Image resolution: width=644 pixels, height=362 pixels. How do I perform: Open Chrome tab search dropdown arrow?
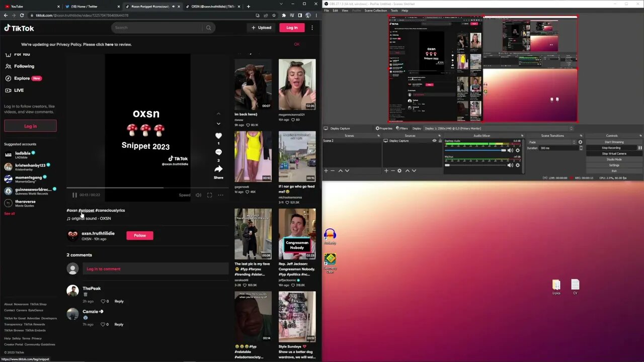[x=280, y=4]
